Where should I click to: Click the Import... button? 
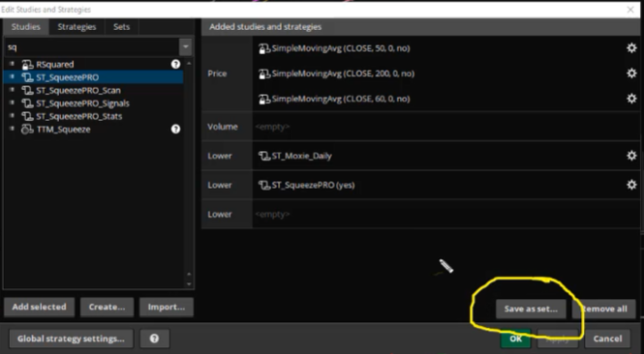tap(167, 307)
